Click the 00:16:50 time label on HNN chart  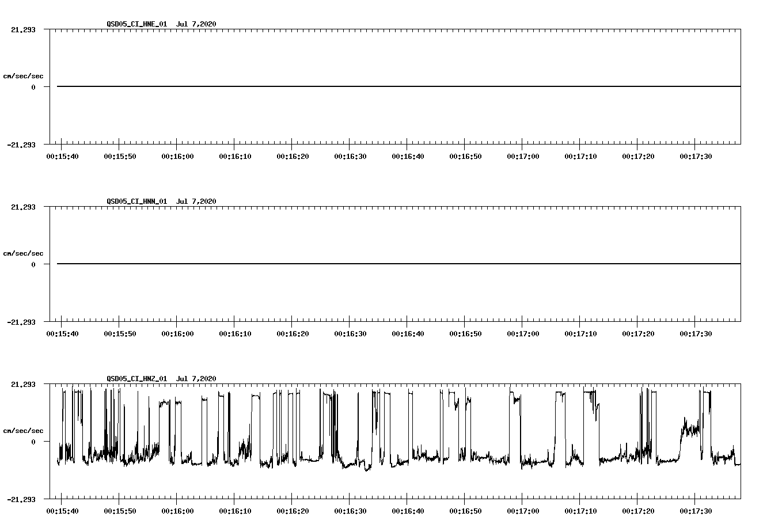pyautogui.click(x=465, y=334)
